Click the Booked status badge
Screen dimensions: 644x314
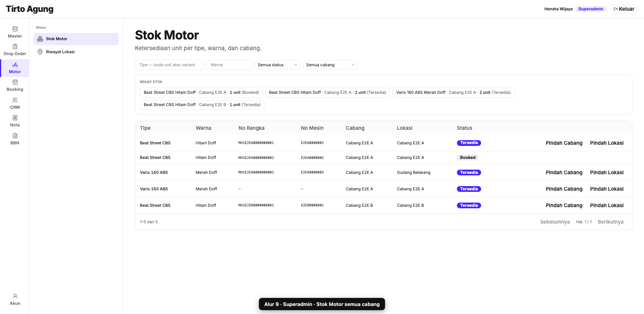(468, 158)
